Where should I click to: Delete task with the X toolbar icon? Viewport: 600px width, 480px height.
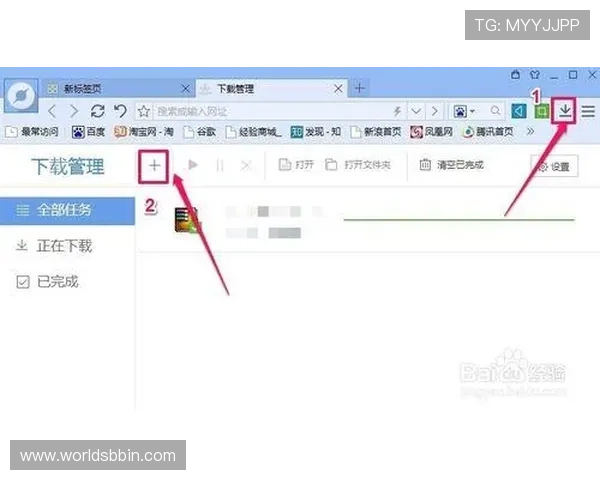[x=246, y=166]
